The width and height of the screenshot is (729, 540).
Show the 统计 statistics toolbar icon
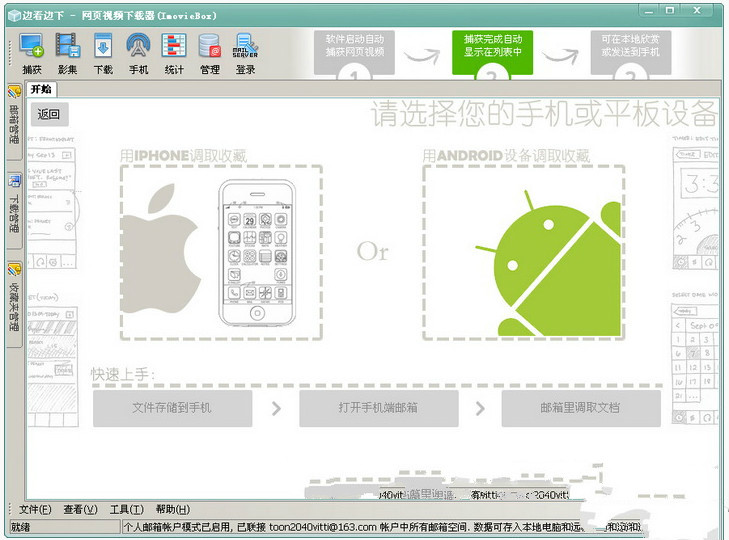[x=173, y=53]
